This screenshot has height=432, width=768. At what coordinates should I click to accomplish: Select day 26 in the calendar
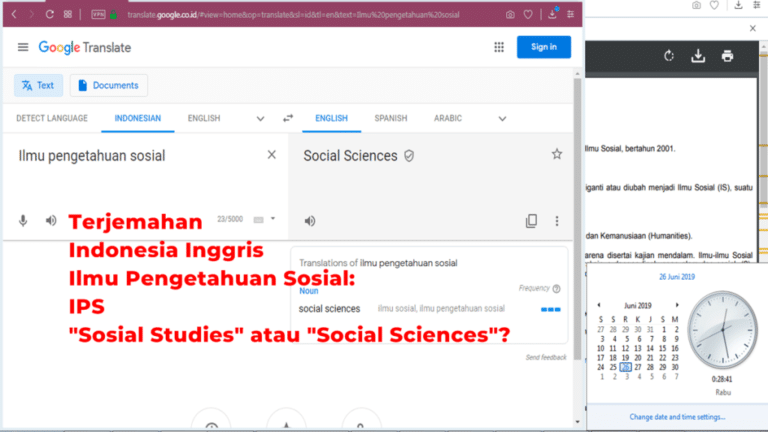(x=625, y=367)
